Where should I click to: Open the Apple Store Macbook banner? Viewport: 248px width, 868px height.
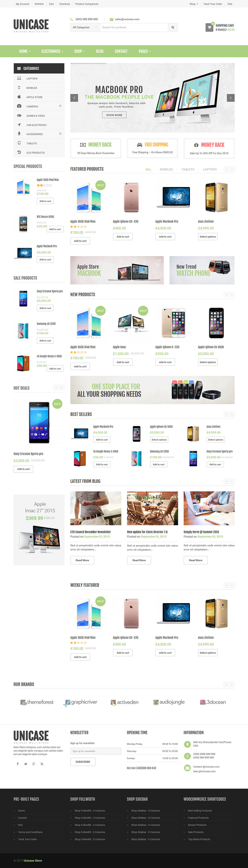click(117, 270)
